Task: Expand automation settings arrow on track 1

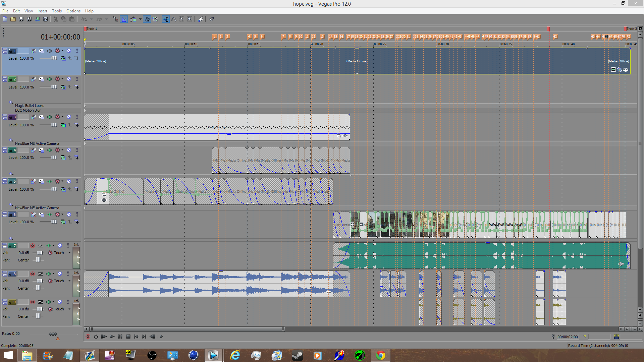Action: click(62, 51)
